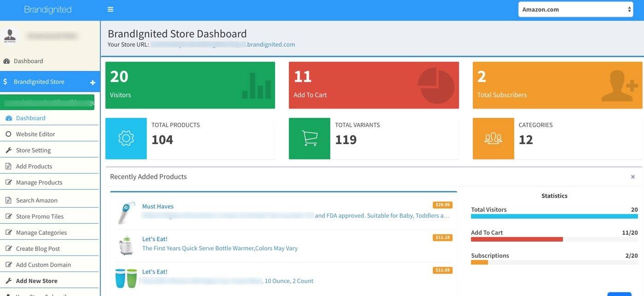Click the Add To Cart progress bar

click(x=554, y=239)
